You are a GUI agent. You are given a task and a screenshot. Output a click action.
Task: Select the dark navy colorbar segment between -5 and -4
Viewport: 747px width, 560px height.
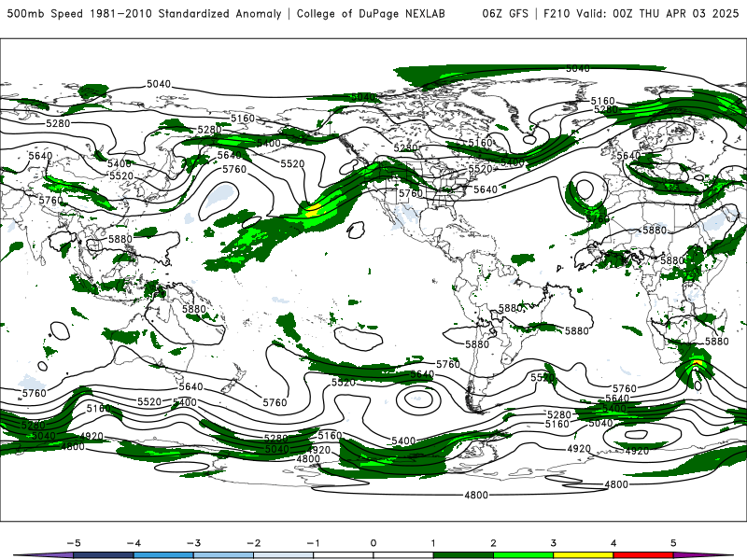pos(104,555)
